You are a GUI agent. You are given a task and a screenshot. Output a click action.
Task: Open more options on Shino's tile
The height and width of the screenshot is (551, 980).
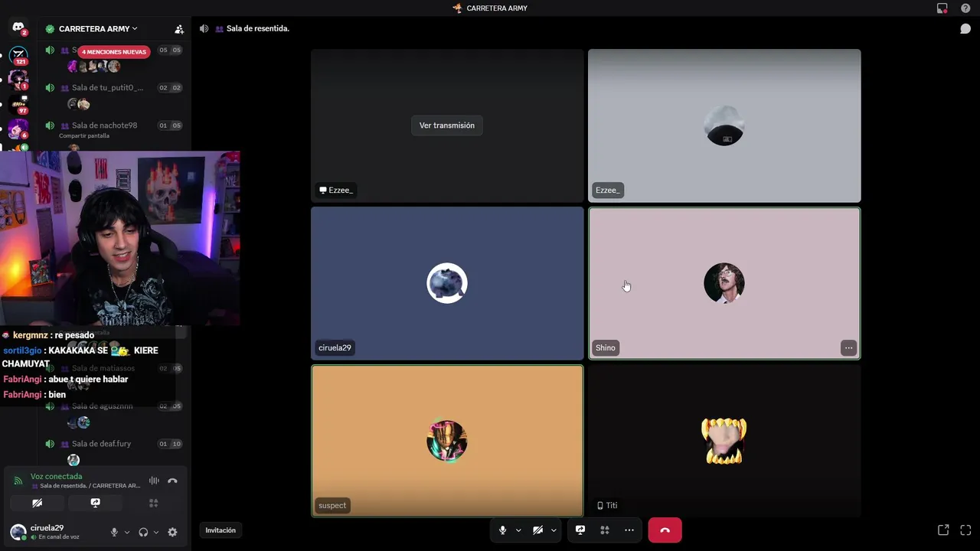tap(848, 347)
